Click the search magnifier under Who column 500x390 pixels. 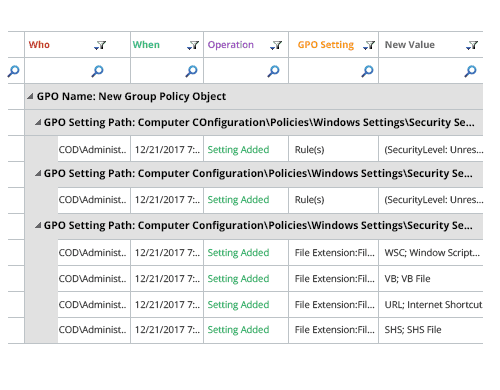click(97, 71)
